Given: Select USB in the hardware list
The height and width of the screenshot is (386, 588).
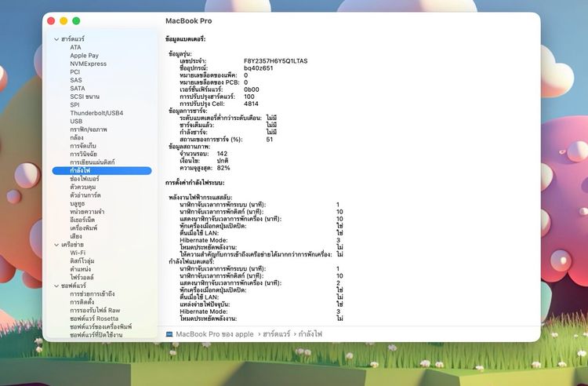Looking at the screenshot, I should point(76,121).
